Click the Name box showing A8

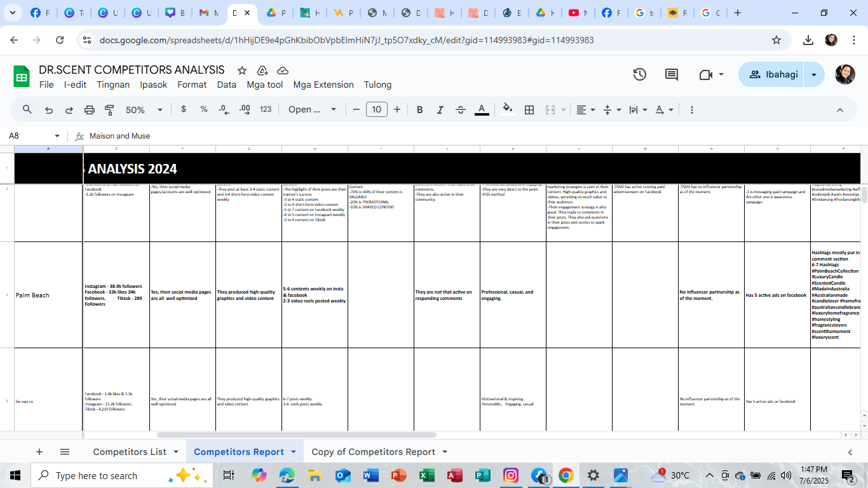click(29, 136)
